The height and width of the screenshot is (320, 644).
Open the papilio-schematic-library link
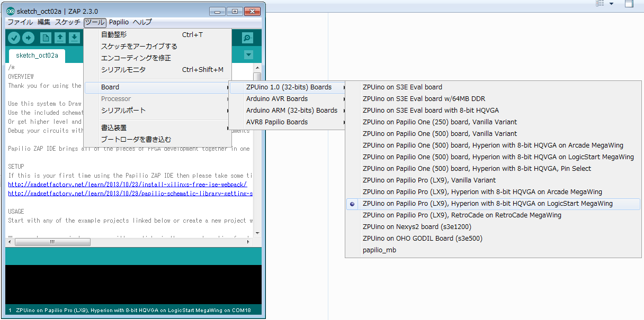(x=130, y=194)
